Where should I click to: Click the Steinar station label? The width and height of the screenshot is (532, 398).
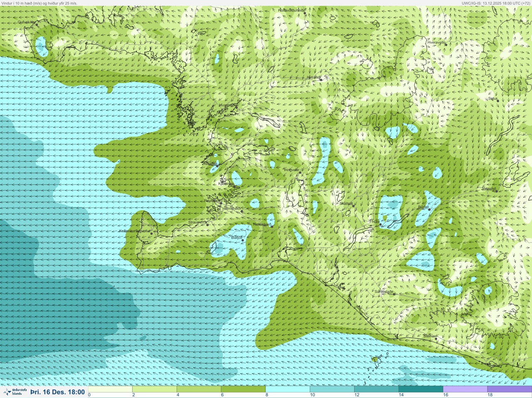429,336
